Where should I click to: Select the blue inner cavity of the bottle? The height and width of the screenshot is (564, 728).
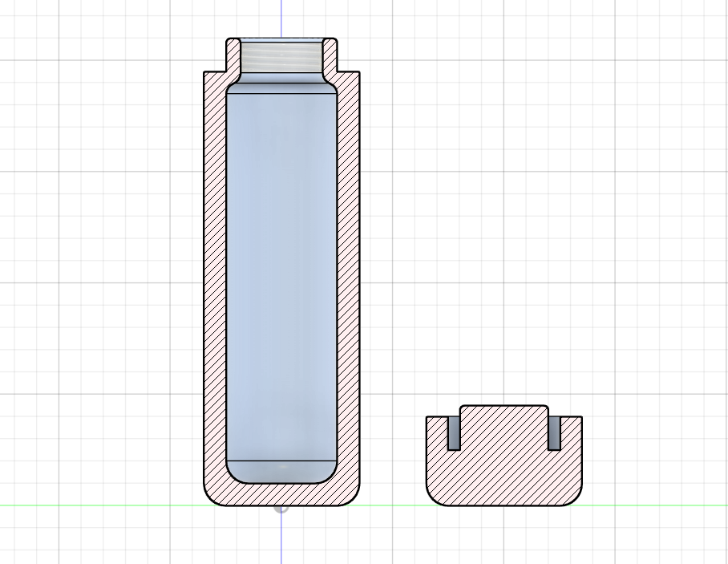[281, 273]
